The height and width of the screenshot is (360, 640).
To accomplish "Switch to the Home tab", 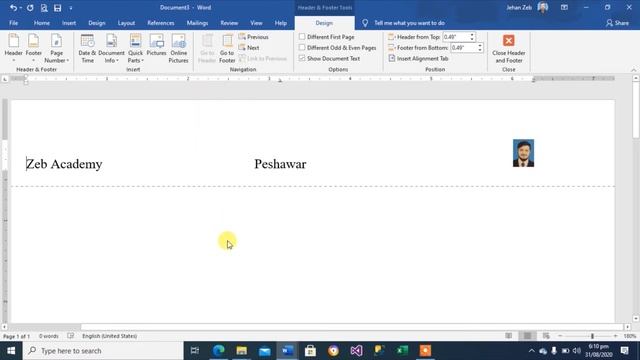I will (42, 23).
